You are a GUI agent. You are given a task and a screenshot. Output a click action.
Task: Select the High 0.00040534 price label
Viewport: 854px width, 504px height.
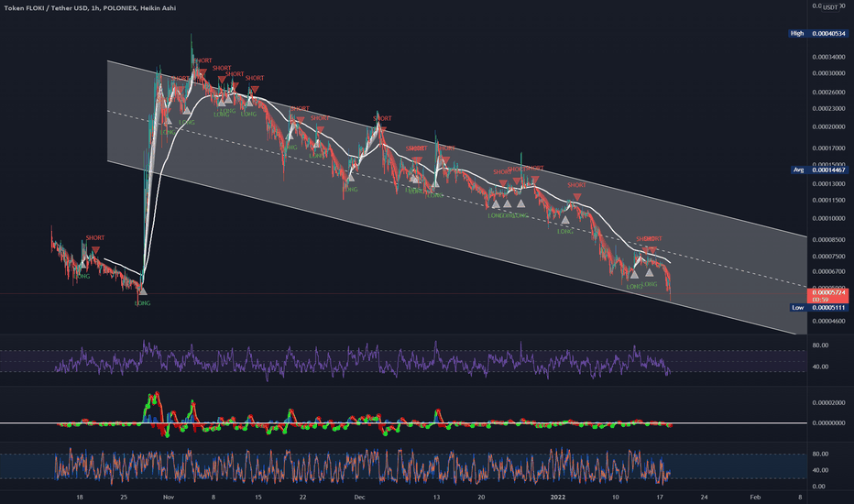pos(818,34)
